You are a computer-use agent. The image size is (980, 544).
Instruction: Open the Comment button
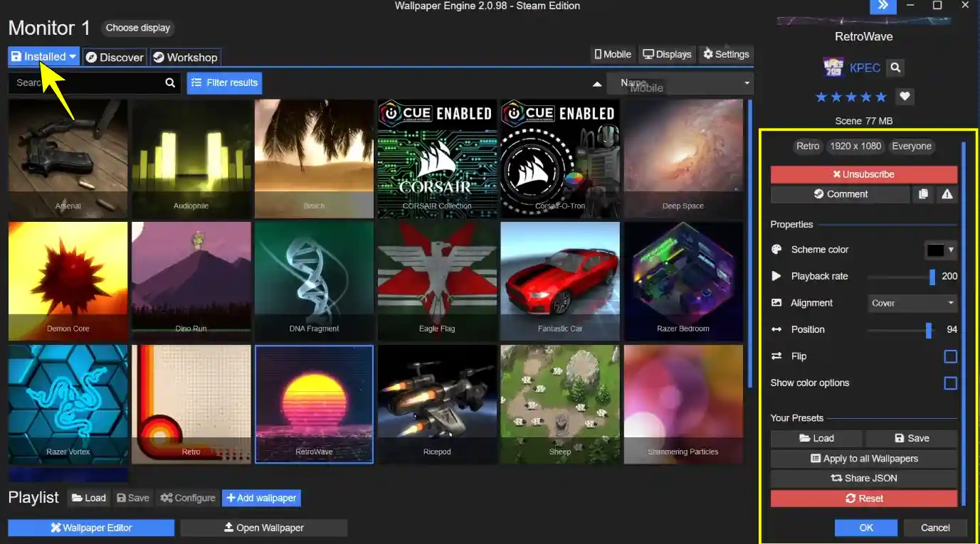(x=840, y=194)
